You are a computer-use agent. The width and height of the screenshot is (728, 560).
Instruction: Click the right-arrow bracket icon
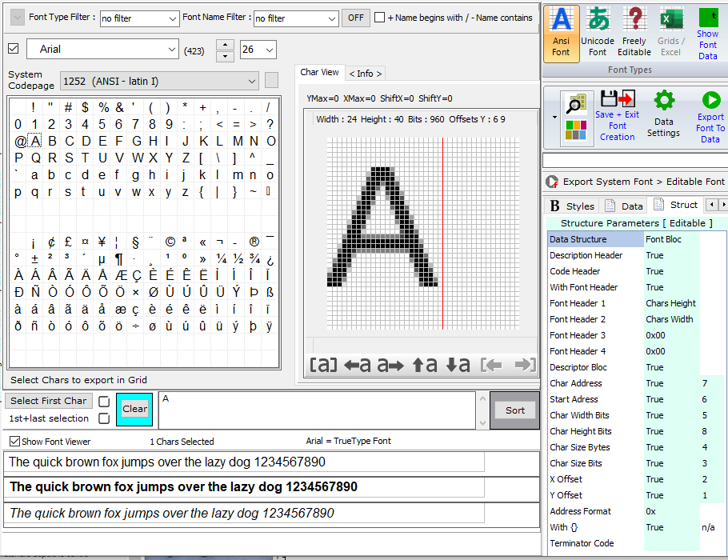[x=525, y=365]
